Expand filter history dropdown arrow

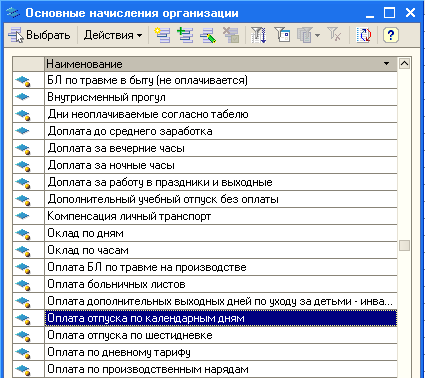(x=317, y=35)
